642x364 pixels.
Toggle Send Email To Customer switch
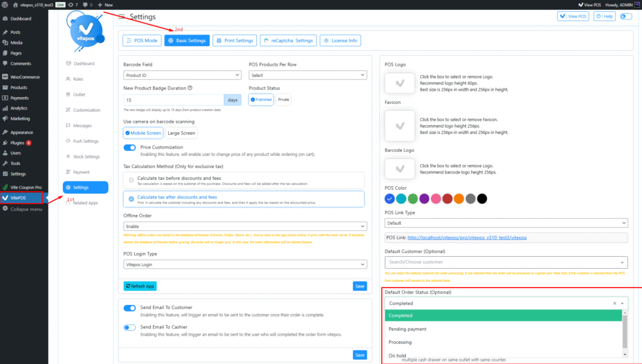point(130,308)
